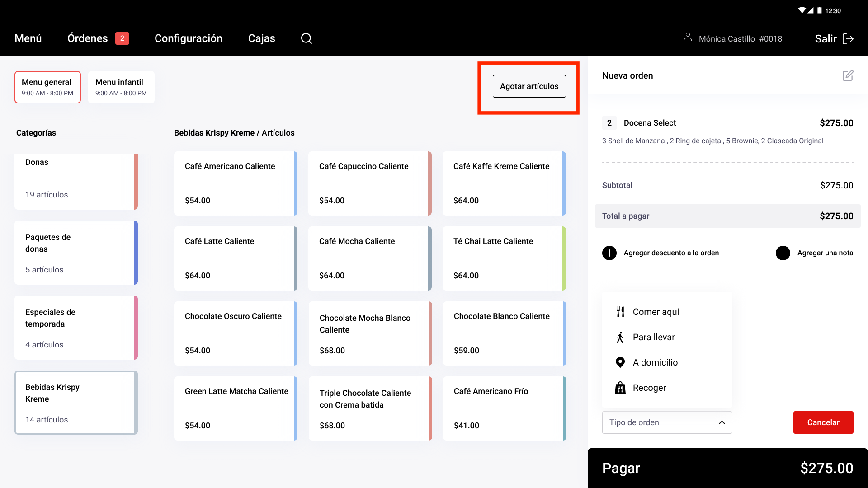Click the battery status icon

point(820,10)
